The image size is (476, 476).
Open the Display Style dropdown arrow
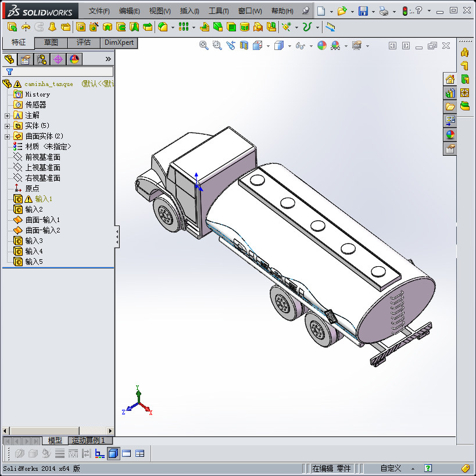[x=289, y=46]
